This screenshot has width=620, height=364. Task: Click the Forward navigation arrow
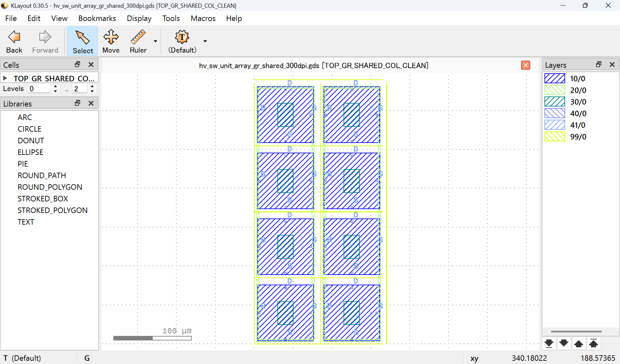45,41
